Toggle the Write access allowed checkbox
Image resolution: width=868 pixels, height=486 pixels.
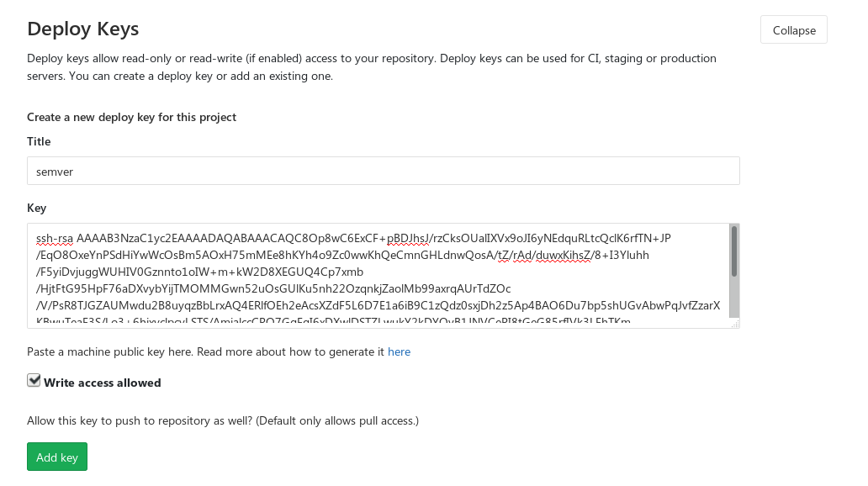click(34, 380)
